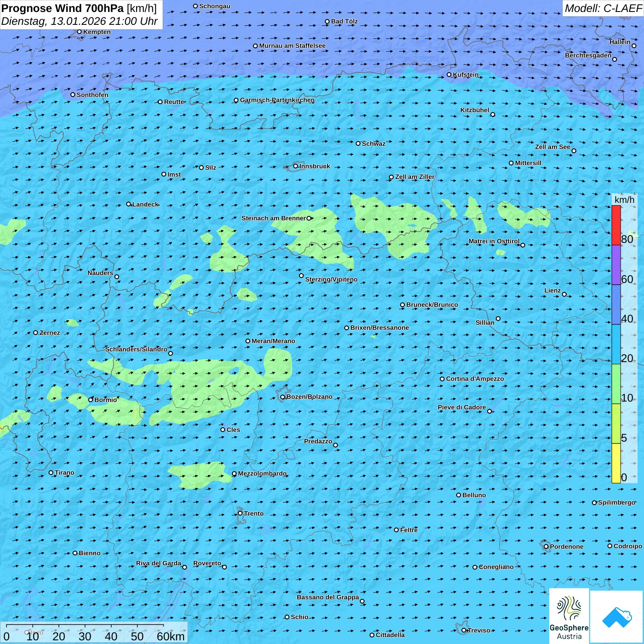Click the date 'Dienstag, 13.01.2026 21:00 Uhr'
Viewport: 644px width, 644px height.
click(x=80, y=22)
